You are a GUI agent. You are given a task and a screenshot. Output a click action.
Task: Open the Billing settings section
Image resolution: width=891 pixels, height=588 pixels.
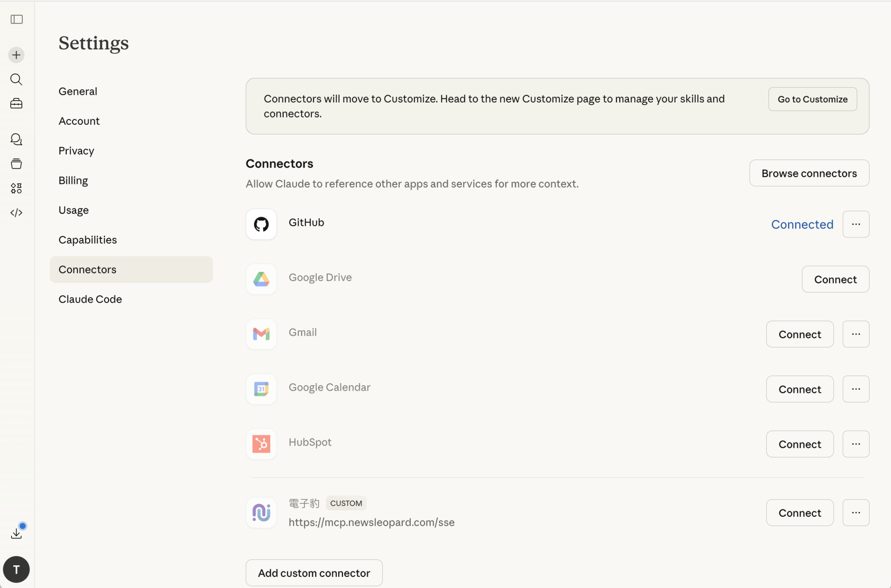tap(74, 180)
